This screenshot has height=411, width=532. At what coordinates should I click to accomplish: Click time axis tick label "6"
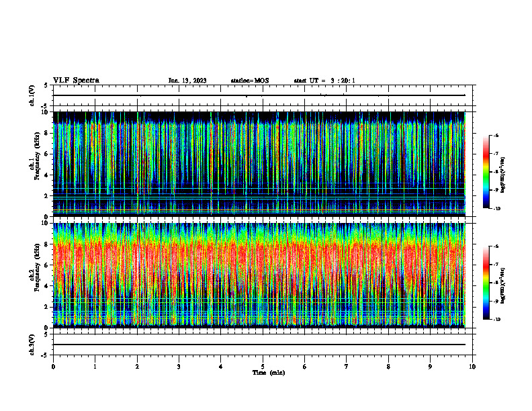305,367
